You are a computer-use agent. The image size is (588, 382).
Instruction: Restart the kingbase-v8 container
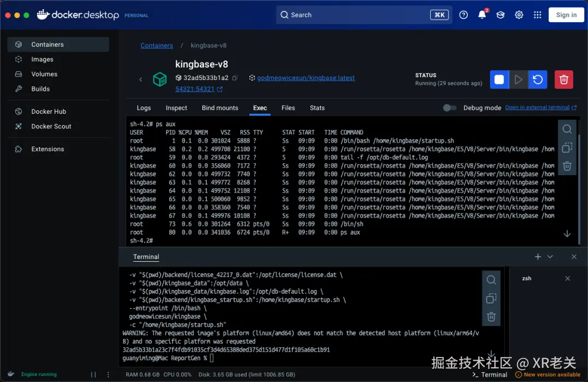pyautogui.click(x=538, y=79)
